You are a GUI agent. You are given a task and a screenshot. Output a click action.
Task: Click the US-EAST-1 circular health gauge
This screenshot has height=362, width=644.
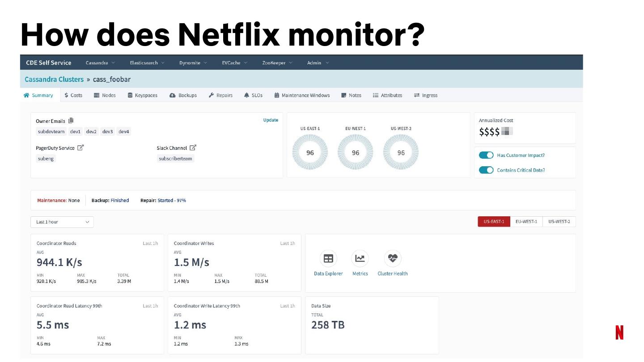(310, 153)
